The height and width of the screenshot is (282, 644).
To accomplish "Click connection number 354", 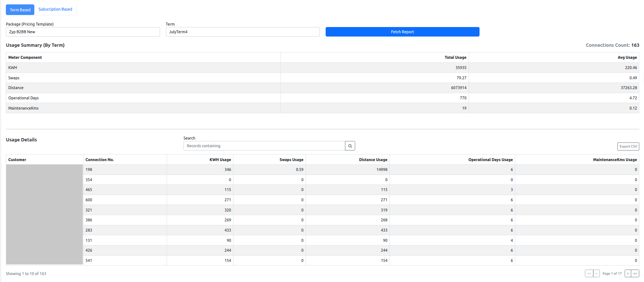I will click(89, 180).
